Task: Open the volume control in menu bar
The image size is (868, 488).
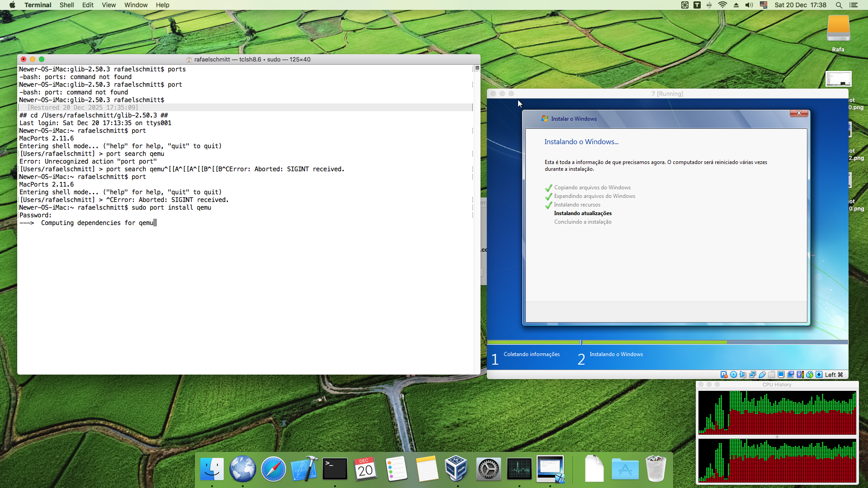Action: 749,5
